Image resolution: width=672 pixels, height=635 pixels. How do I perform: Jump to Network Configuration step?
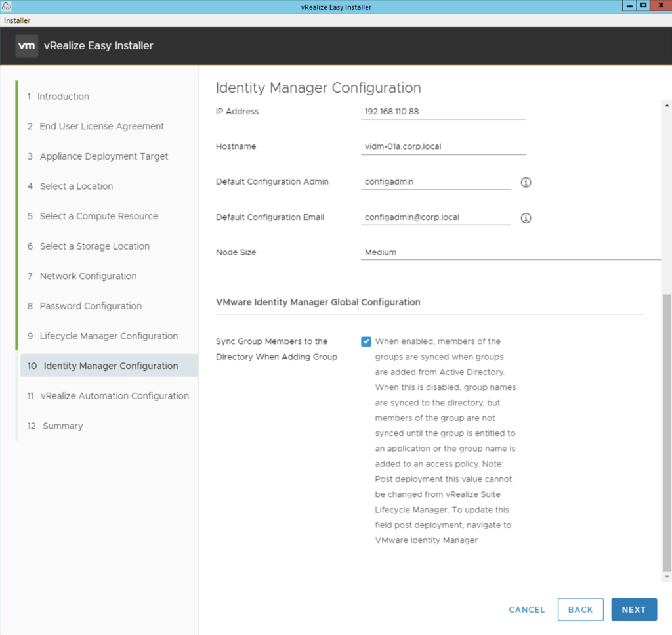tap(88, 276)
